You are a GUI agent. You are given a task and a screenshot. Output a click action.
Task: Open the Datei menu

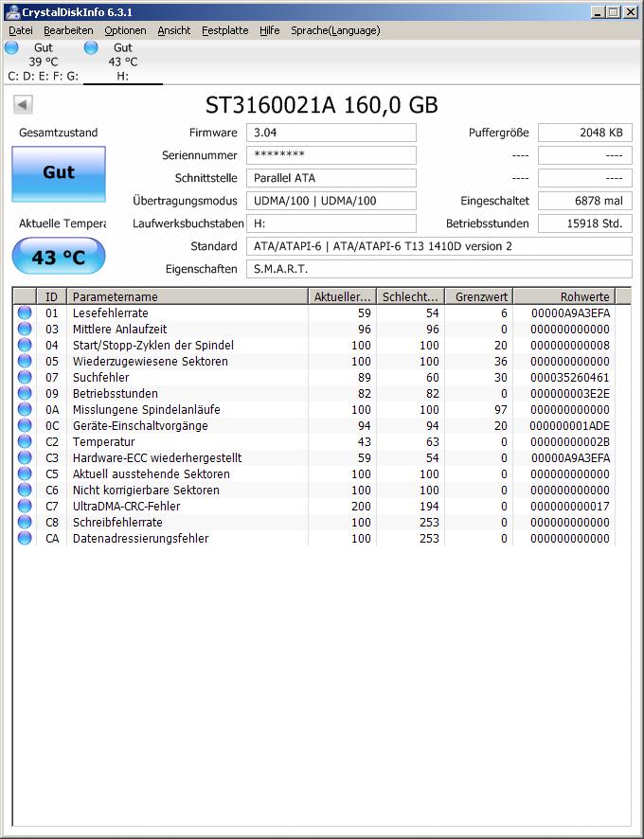21,30
